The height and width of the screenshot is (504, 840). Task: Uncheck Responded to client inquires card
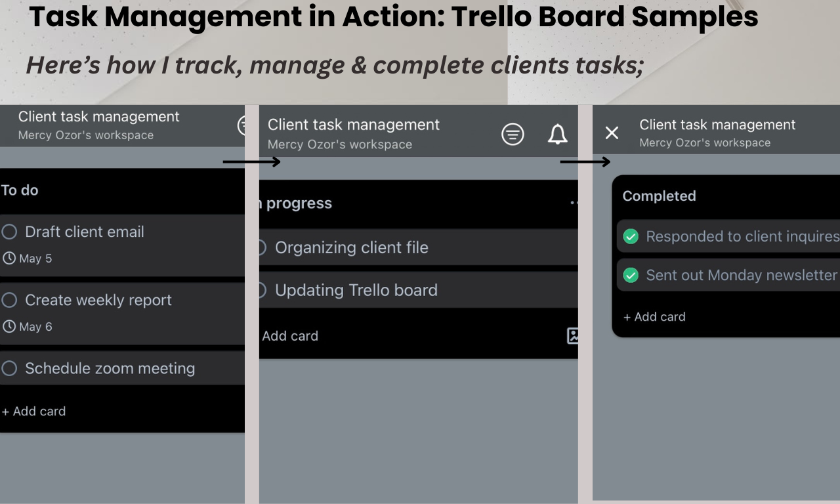tap(631, 236)
